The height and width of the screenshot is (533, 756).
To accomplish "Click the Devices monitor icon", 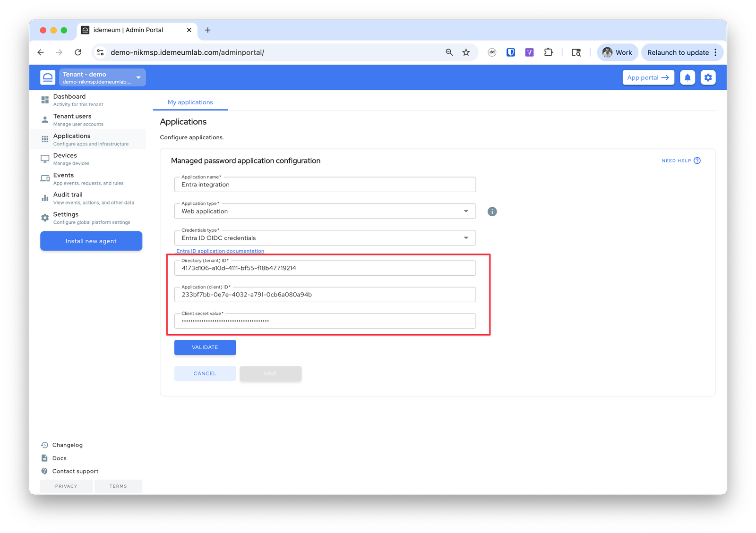I will pyautogui.click(x=45, y=159).
